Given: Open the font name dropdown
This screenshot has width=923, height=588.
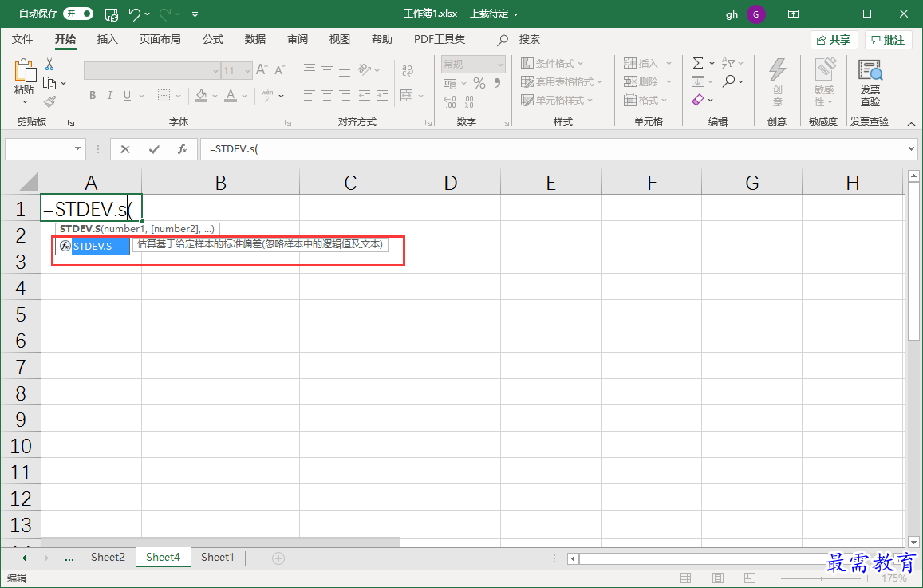Looking at the screenshot, I should tap(215, 71).
